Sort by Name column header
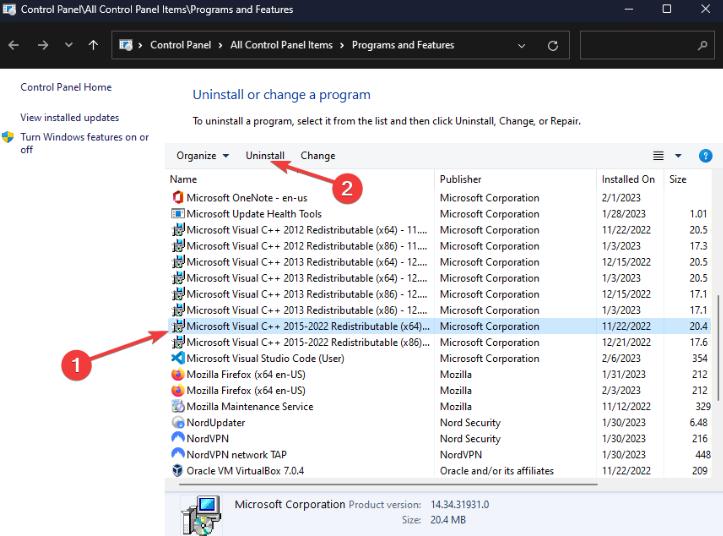 pos(183,179)
